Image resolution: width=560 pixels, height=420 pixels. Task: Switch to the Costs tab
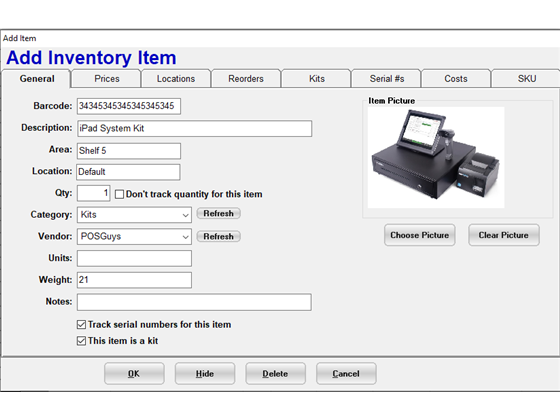pyautogui.click(x=456, y=79)
